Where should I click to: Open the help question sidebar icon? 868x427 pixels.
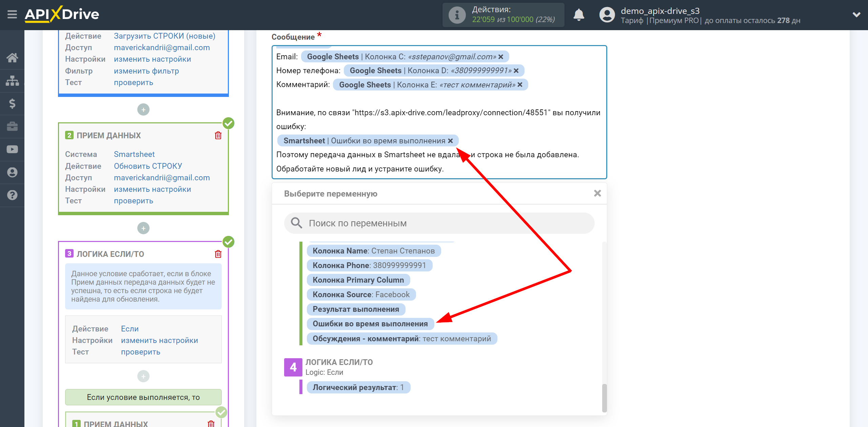pyautogui.click(x=12, y=195)
